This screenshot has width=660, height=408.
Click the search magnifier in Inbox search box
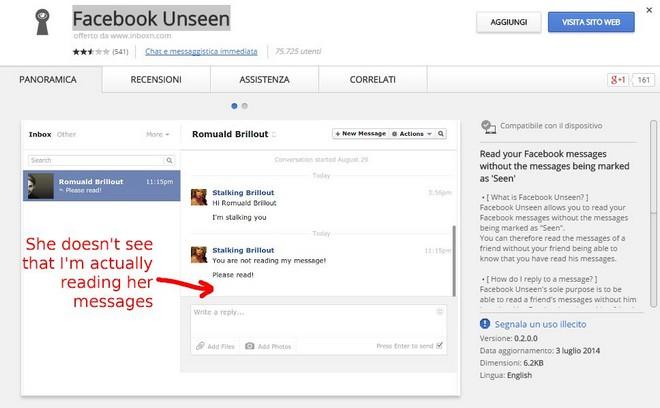tap(169, 160)
